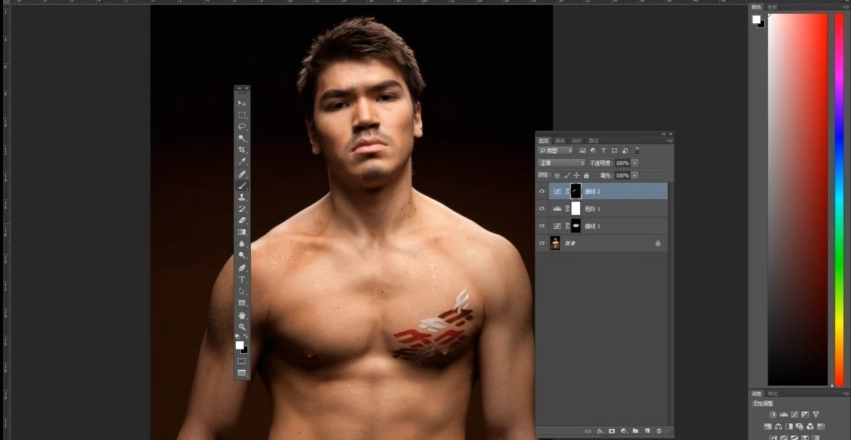Click the delete layer trash icon
Viewport: 851px width, 440px height.
click(658, 431)
